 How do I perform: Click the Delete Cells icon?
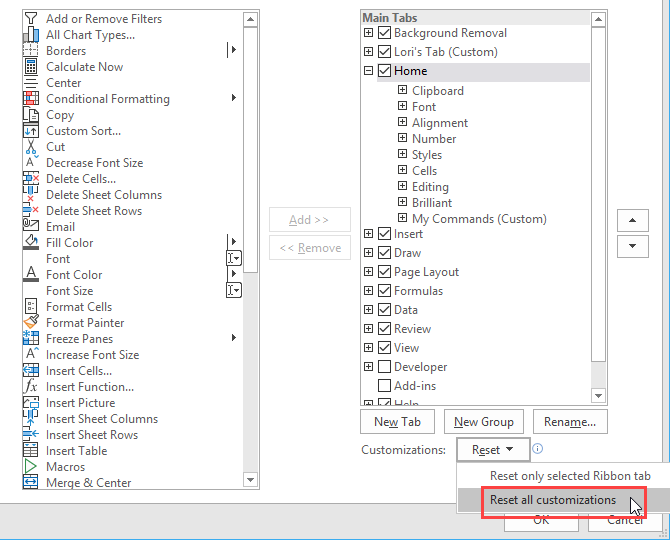(31, 179)
